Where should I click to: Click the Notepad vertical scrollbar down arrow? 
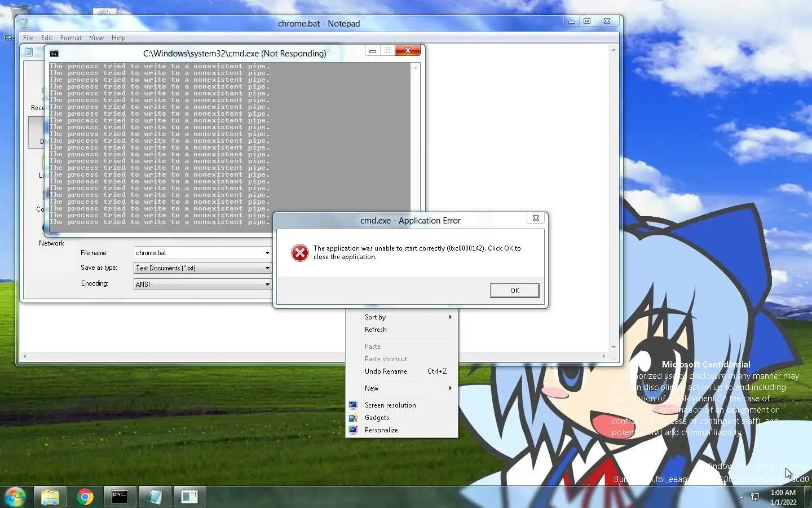coord(614,347)
